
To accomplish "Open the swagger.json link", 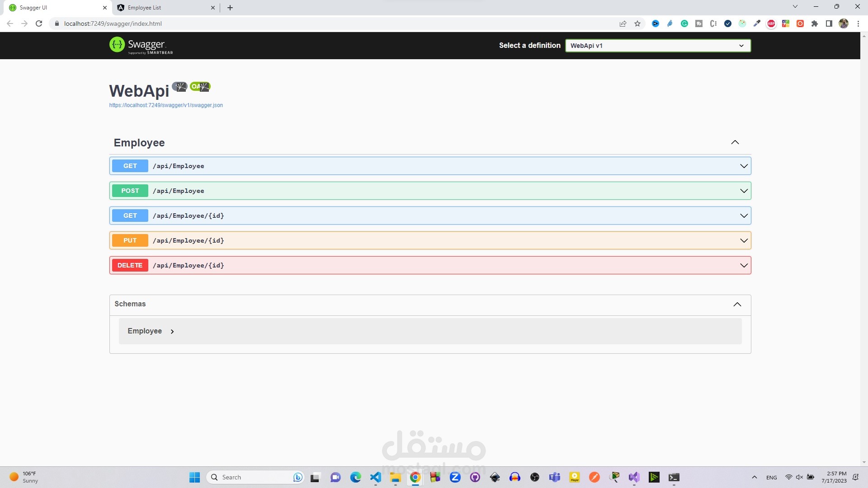I will 165,105.
